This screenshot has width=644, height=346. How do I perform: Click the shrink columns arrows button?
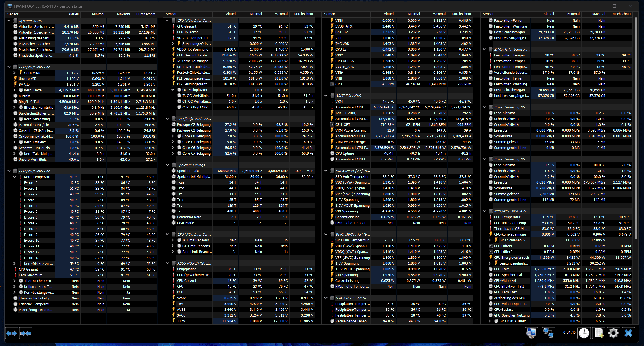point(26,333)
